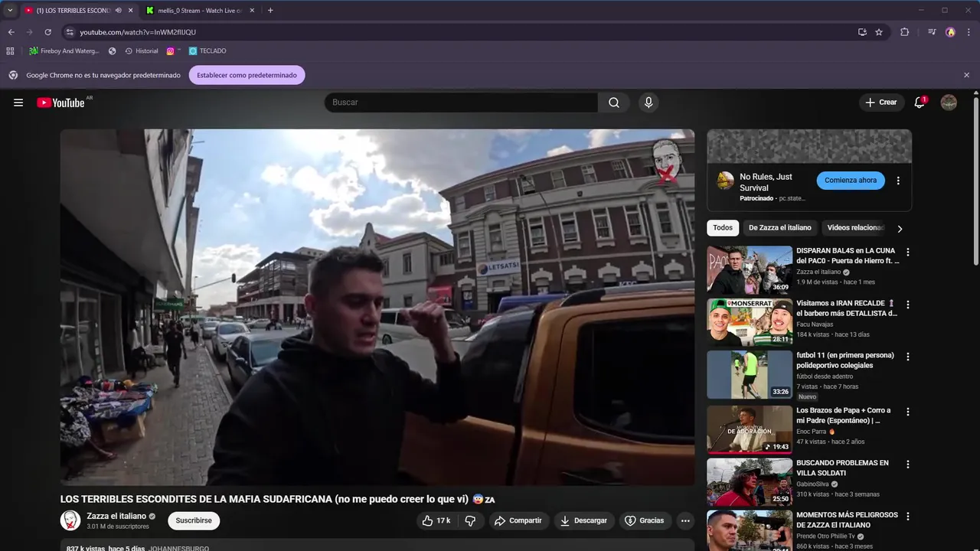
Task: Click the Crear button
Action: pos(880,103)
